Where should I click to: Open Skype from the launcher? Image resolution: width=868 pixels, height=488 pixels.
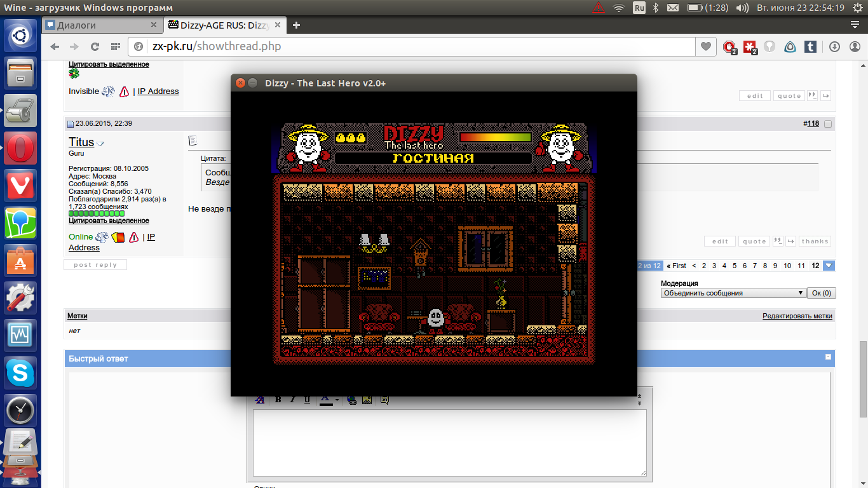20,372
